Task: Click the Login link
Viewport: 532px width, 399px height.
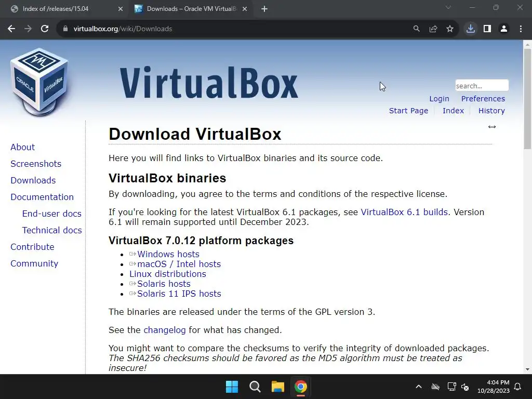Action: point(440,99)
